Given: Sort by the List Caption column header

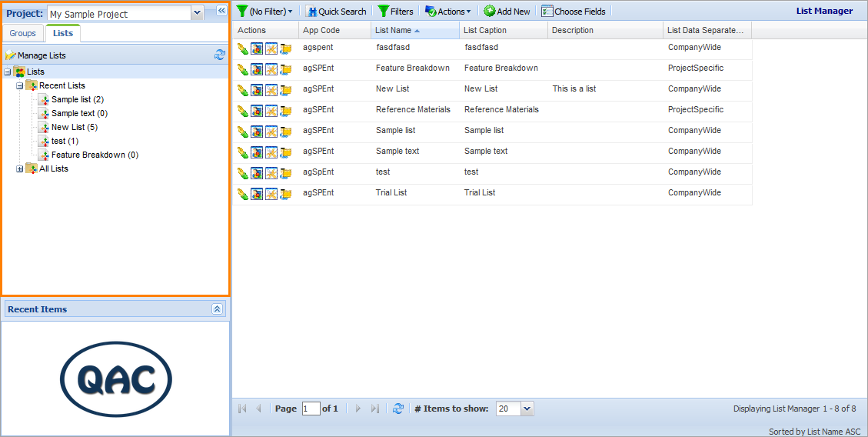Looking at the screenshot, I should click(504, 31).
